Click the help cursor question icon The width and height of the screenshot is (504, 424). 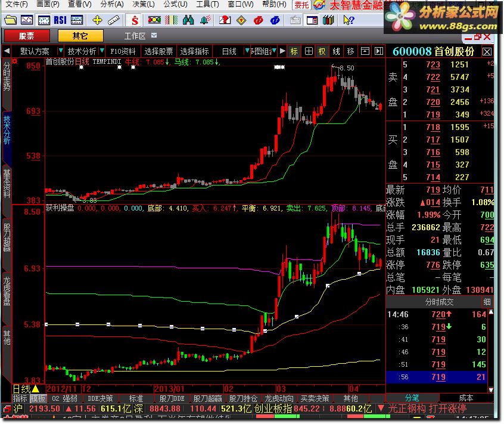(349, 20)
